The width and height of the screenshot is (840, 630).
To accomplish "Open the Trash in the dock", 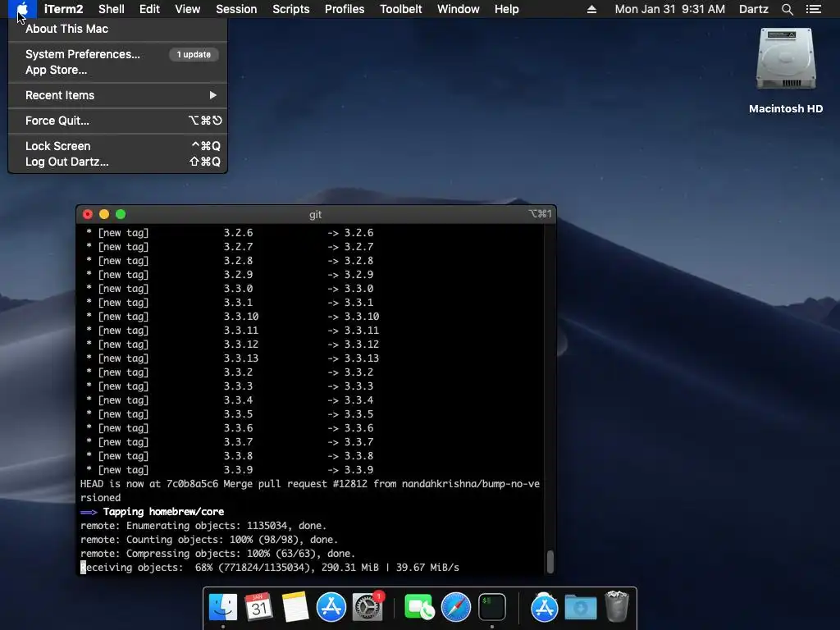I will point(617,606).
